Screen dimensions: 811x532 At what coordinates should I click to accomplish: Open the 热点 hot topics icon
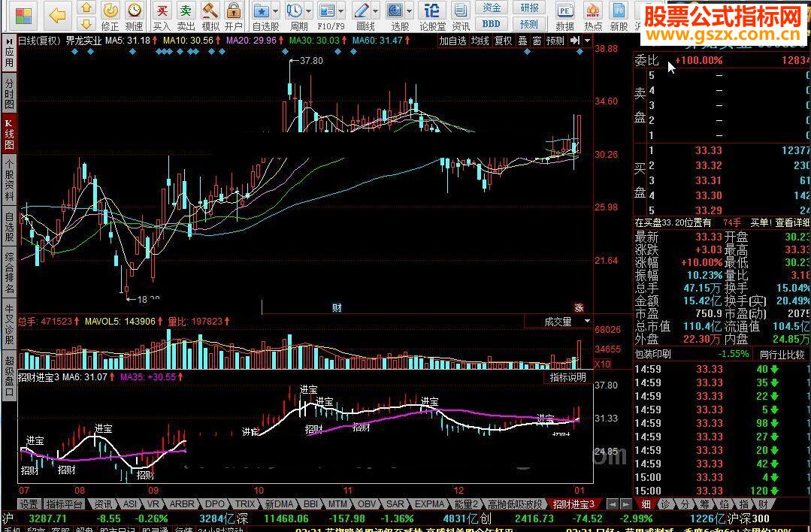pos(593,16)
